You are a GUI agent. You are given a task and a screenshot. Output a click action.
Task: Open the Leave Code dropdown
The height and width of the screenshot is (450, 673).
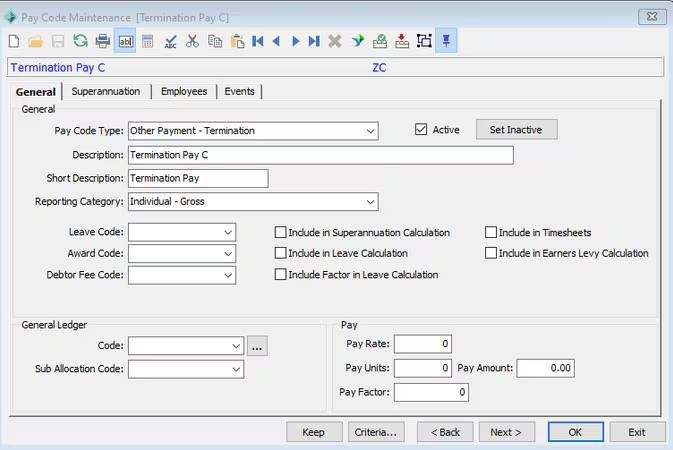(229, 232)
